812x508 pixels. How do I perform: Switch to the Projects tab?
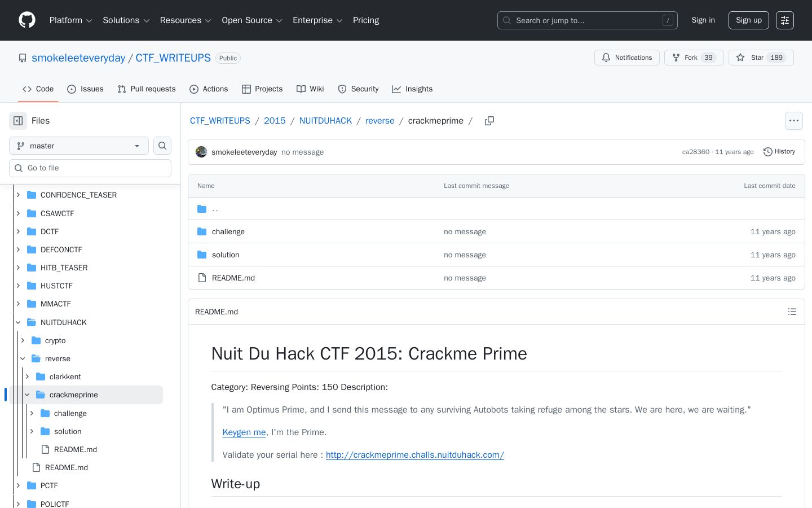coord(262,89)
